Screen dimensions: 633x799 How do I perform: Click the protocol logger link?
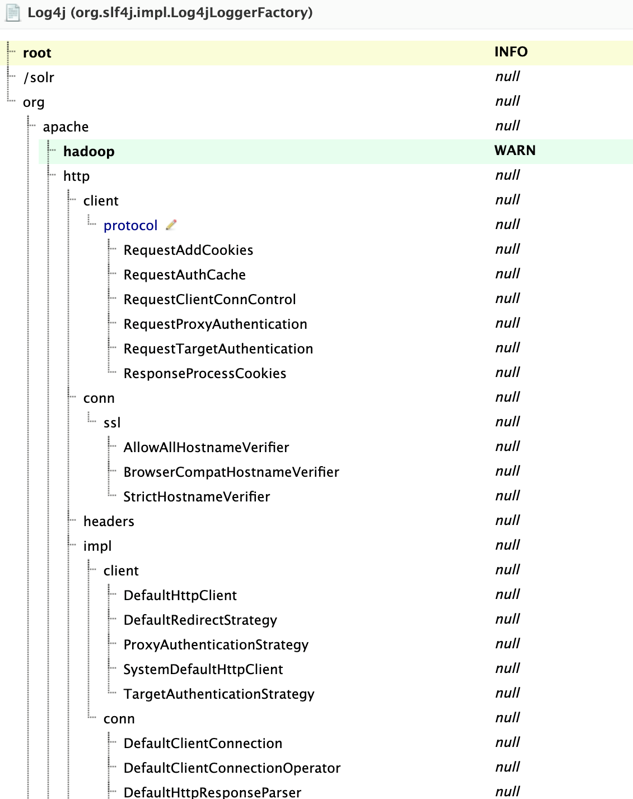(x=130, y=225)
